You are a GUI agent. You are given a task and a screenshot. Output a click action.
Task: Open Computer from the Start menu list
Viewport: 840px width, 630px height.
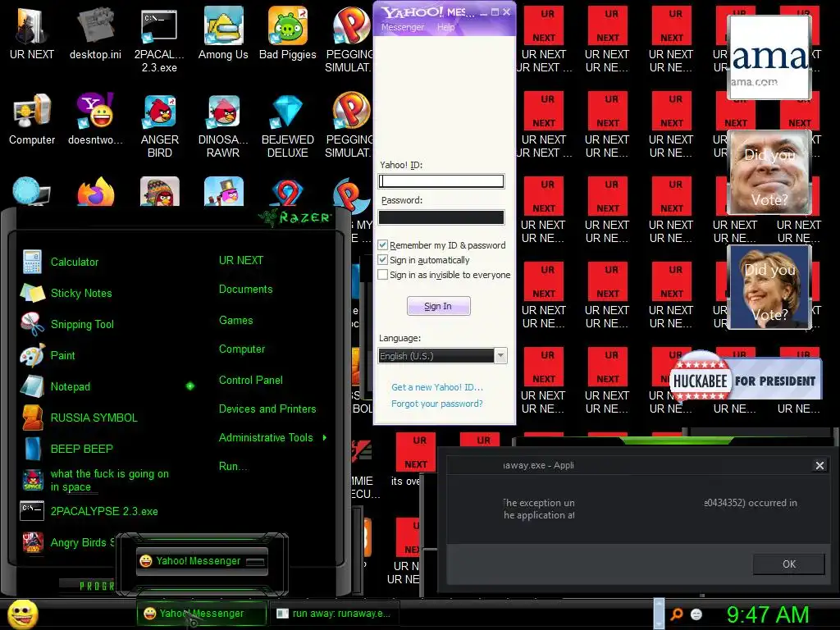point(242,349)
